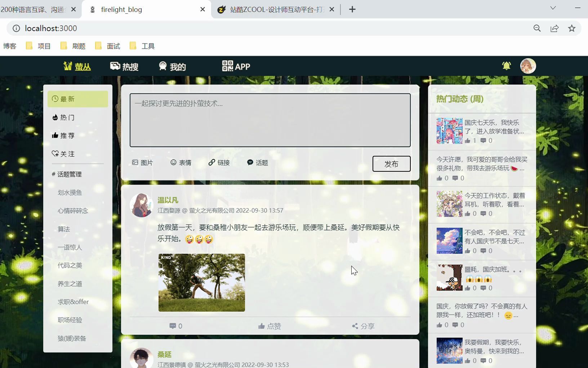Expand the tab search chevron
Viewport: 588px width, 368px height.
(x=553, y=8)
